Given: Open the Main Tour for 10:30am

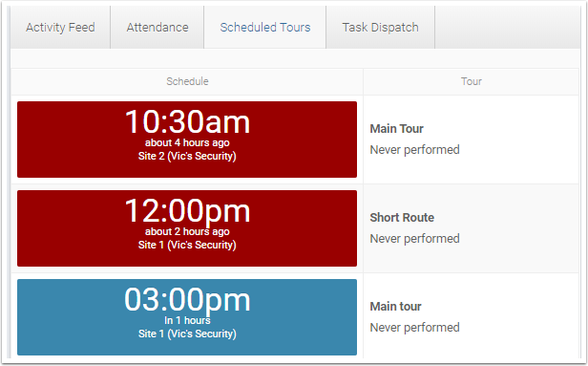Looking at the screenshot, I should [x=396, y=129].
